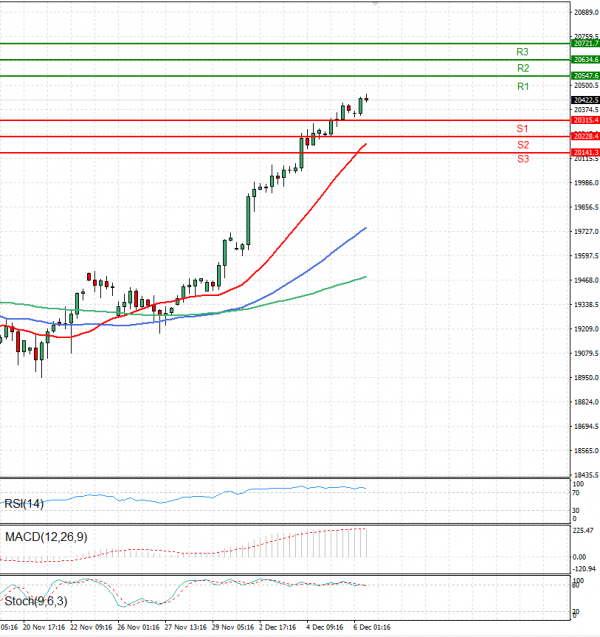Click the red 20315.4 price tag

[x=585, y=120]
